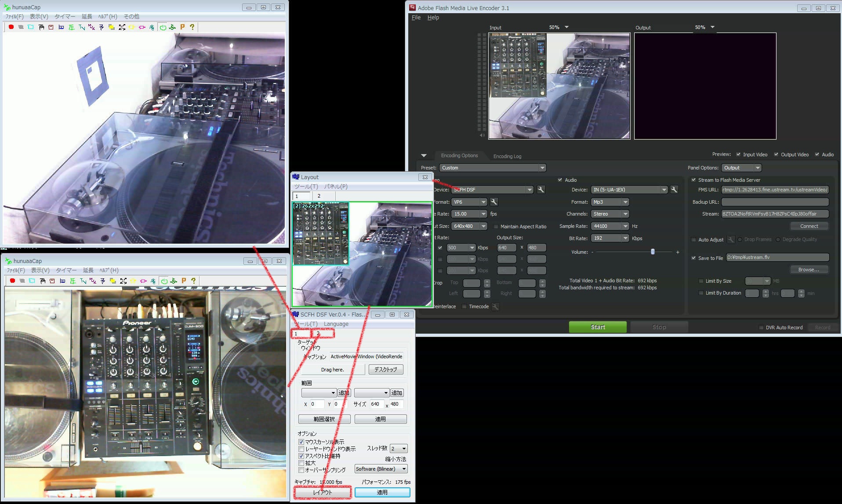Click gray stop icon in hunuaaCap window with その他 menu
Screen dimensions: 842x504
coord(21,27)
